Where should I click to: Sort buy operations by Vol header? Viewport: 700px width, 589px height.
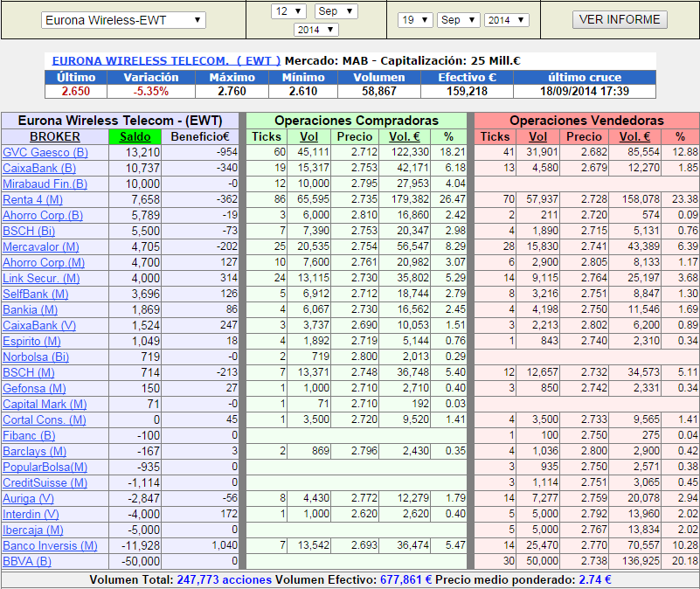click(308, 136)
